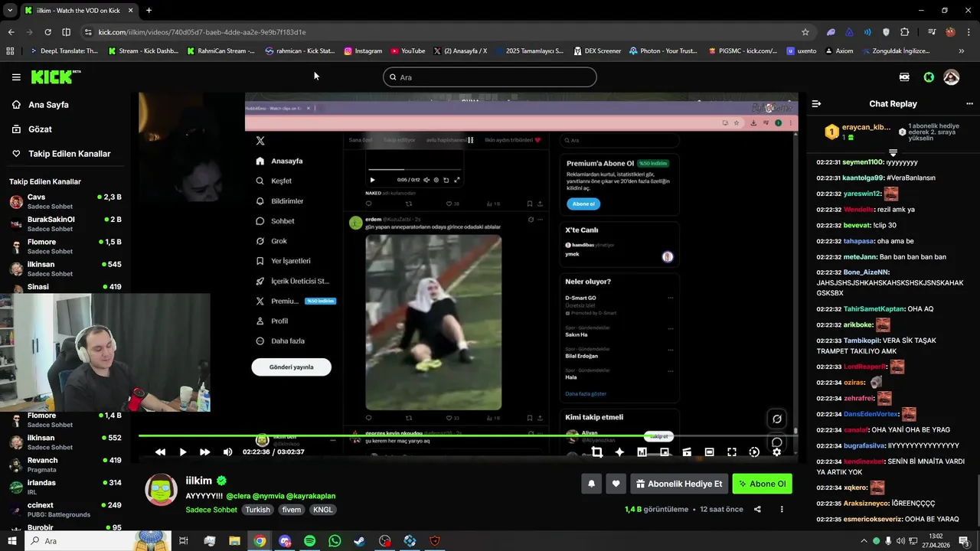Bookmark this page with star icon
The width and height of the screenshot is (980, 551).
[x=805, y=32]
